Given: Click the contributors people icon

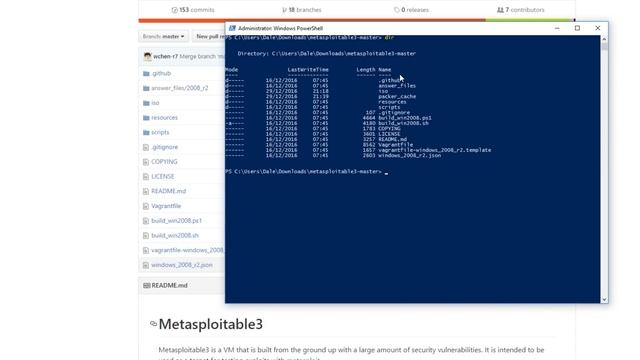Looking at the screenshot, I should coord(500,10).
